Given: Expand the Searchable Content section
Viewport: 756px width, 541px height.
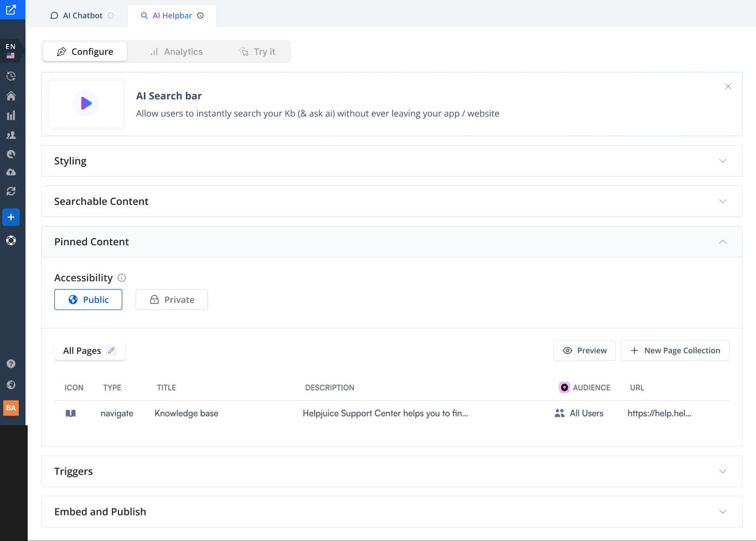Looking at the screenshot, I should pyautogui.click(x=392, y=202).
